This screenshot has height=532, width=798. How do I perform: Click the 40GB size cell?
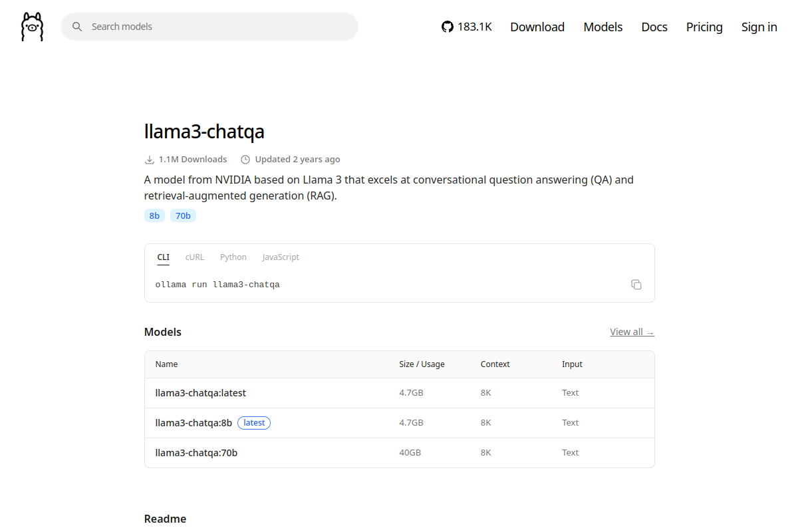pyautogui.click(x=410, y=453)
